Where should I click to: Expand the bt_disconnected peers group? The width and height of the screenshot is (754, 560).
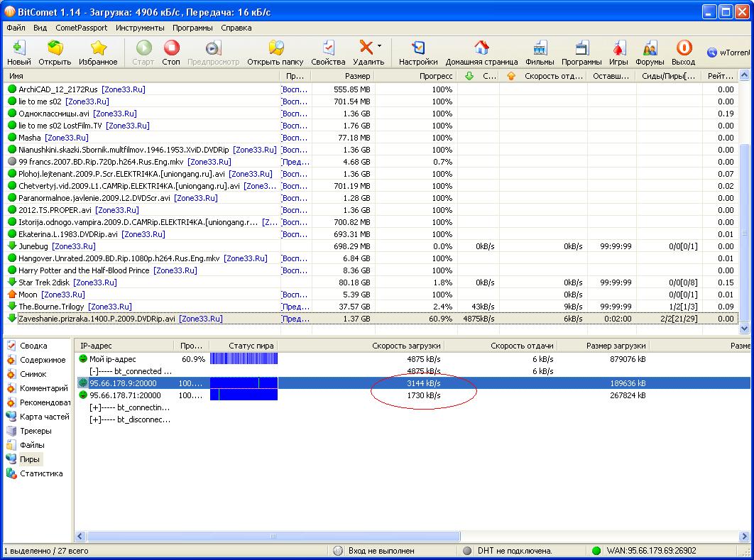click(x=94, y=419)
